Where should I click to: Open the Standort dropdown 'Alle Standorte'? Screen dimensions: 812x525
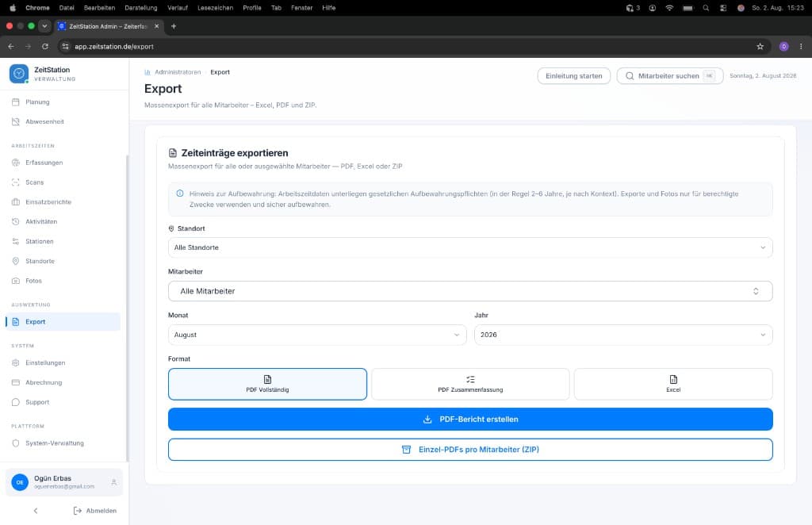(470, 247)
